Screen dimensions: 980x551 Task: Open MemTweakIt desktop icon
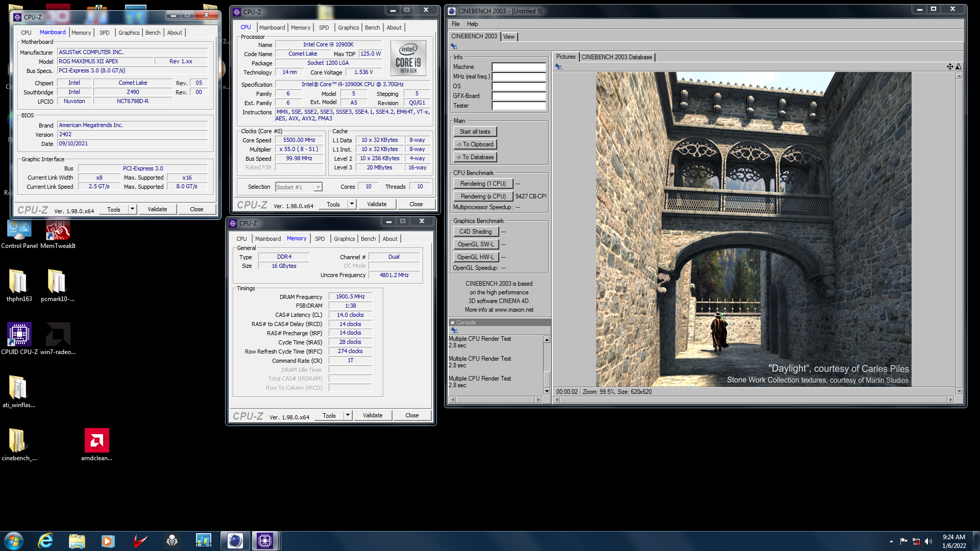pyautogui.click(x=58, y=234)
